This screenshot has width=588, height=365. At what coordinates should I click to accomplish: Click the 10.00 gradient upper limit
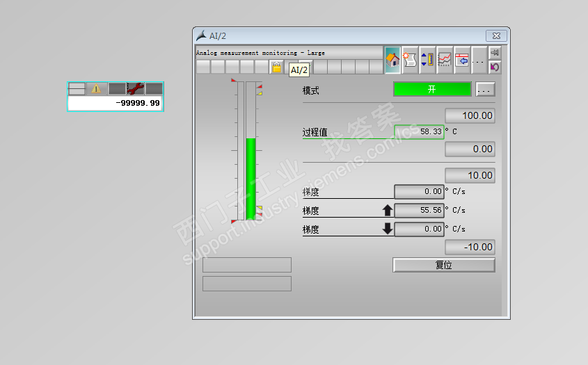[470, 175]
